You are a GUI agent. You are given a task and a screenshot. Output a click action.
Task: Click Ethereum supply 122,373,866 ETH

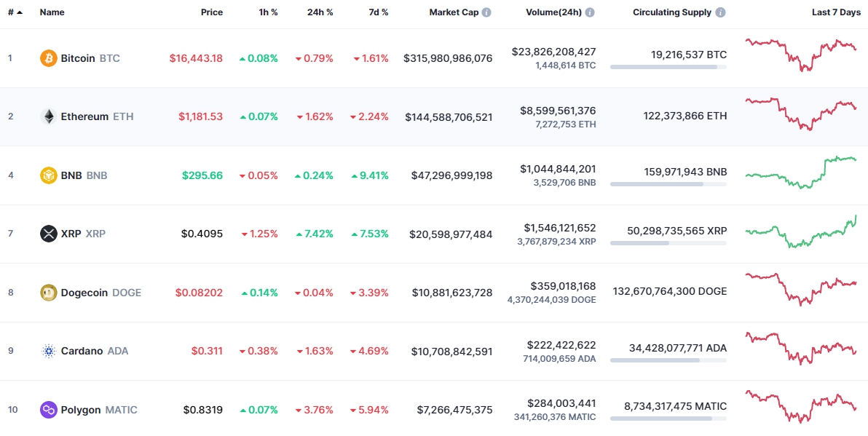(x=685, y=116)
